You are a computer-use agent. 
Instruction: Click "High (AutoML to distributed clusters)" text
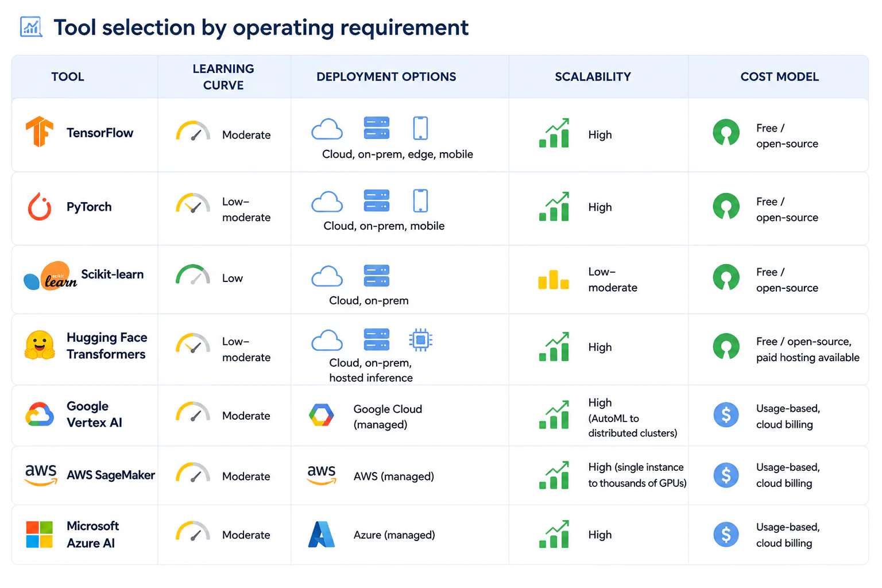tap(633, 417)
